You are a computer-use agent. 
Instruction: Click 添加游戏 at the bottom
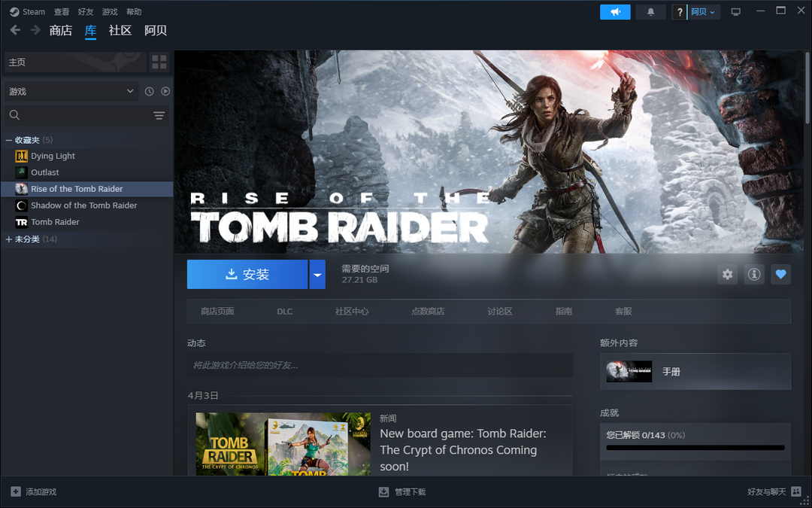click(x=41, y=492)
